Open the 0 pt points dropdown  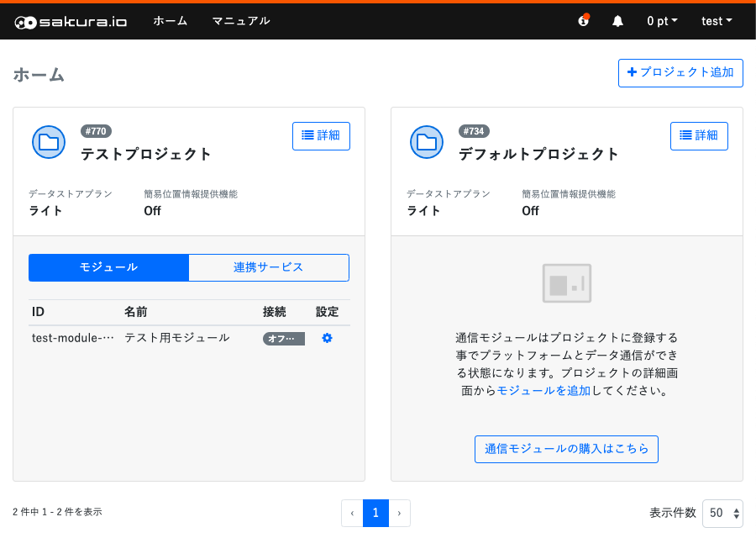pyautogui.click(x=662, y=21)
